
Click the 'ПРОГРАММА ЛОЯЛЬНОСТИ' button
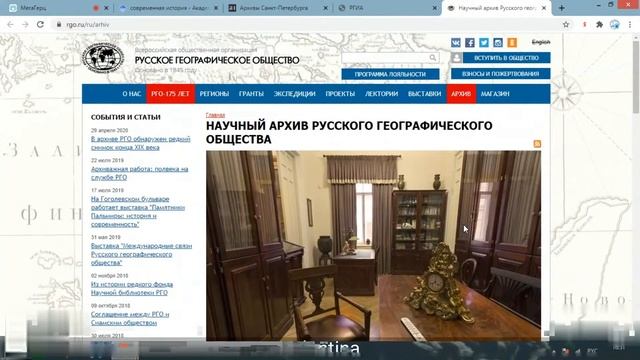[x=390, y=74]
